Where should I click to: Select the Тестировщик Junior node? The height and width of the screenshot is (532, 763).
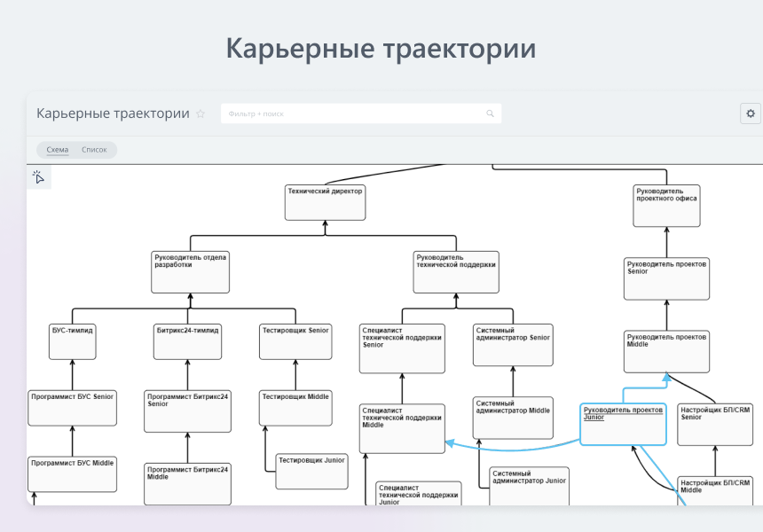coord(311,471)
